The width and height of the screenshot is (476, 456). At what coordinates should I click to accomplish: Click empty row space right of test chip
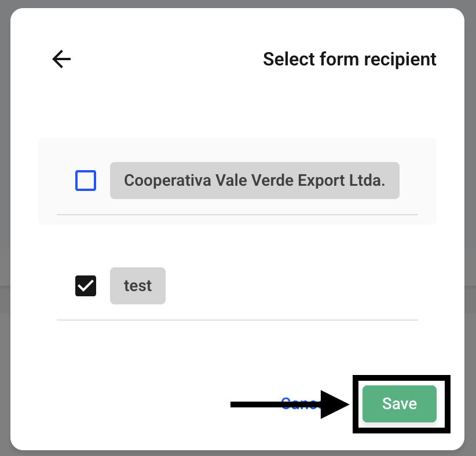(291, 286)
